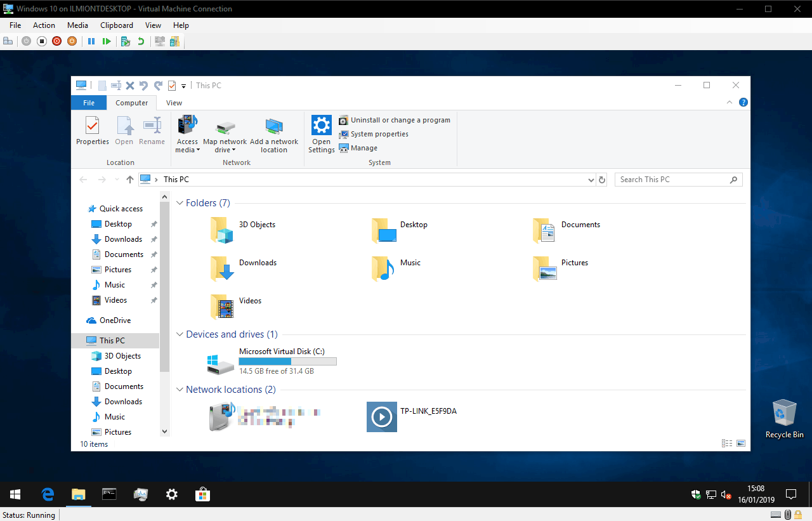This screenshot has height=521, width=812.
Task: Click Recycle Bin on the desktop
Action: click(785, 419)
